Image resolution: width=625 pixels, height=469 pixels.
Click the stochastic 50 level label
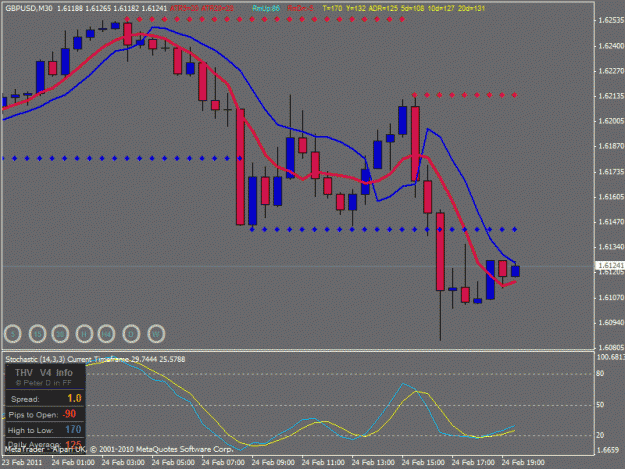[x=600, y=404]
